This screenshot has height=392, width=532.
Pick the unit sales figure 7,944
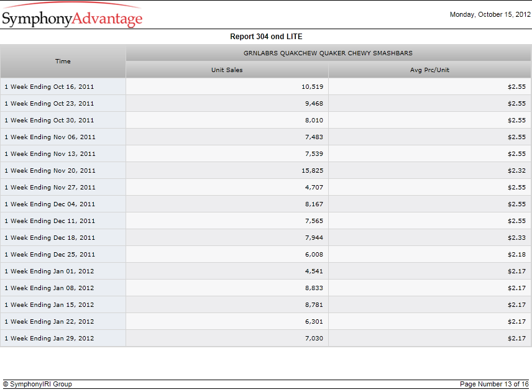[x=314, y=238]
